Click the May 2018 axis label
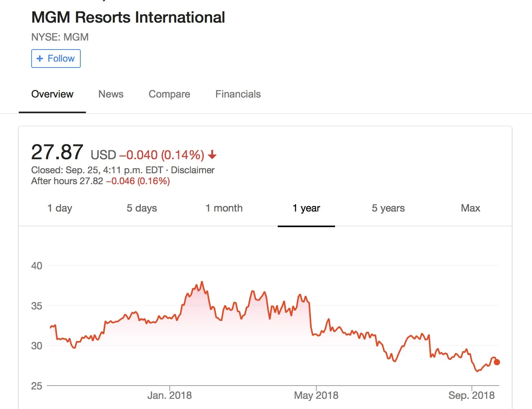 tap(316, 395)
